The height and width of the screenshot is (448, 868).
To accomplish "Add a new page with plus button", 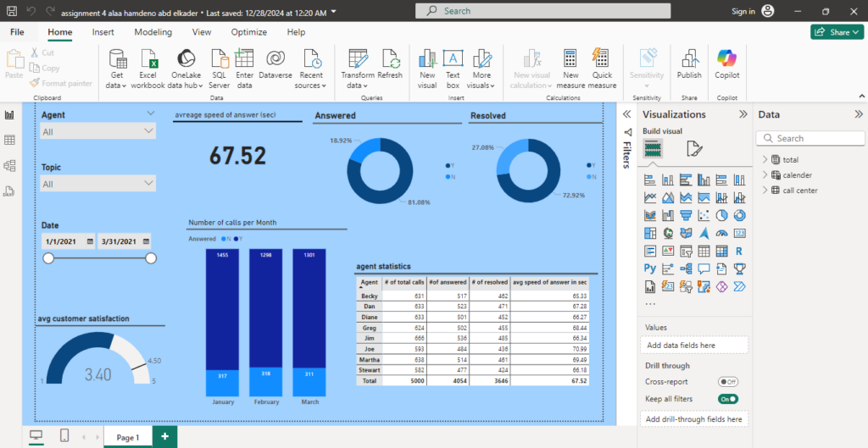I will coord(164,436).
